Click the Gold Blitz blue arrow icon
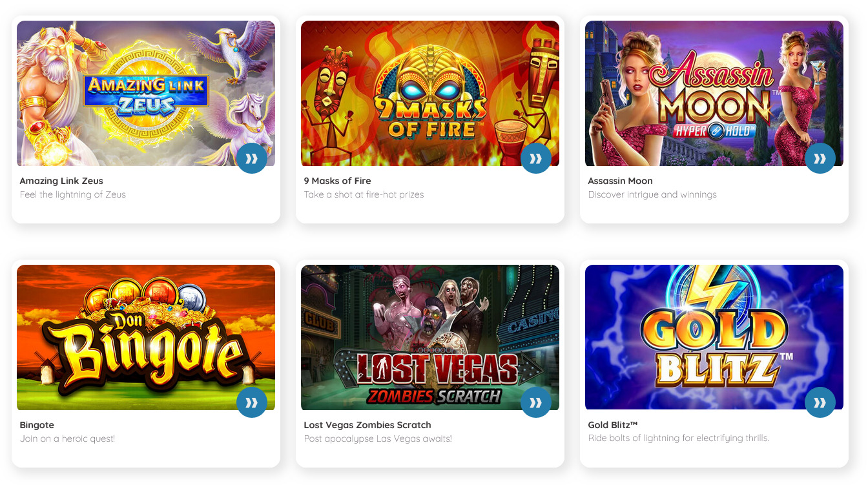 (820, 402)
